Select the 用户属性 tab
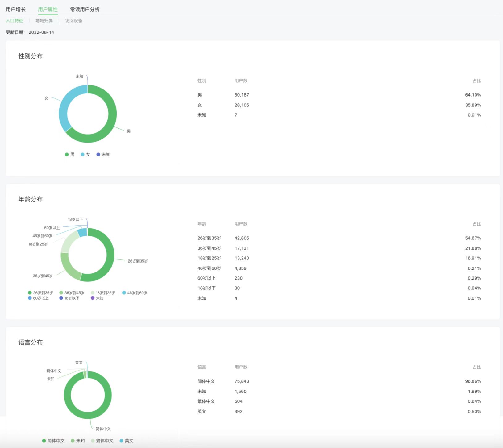Viewport: 503px width, 448px height. (x=48, y=10)
